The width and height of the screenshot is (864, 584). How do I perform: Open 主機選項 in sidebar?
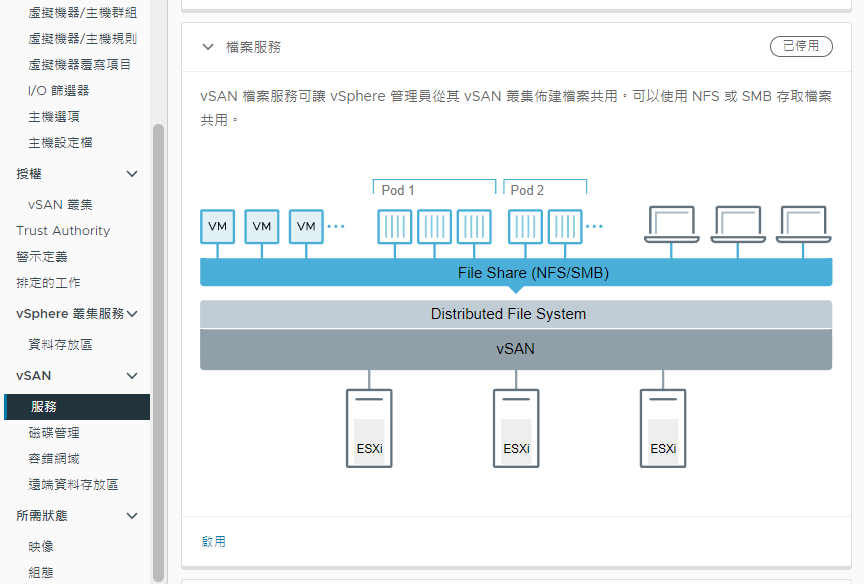54,117
